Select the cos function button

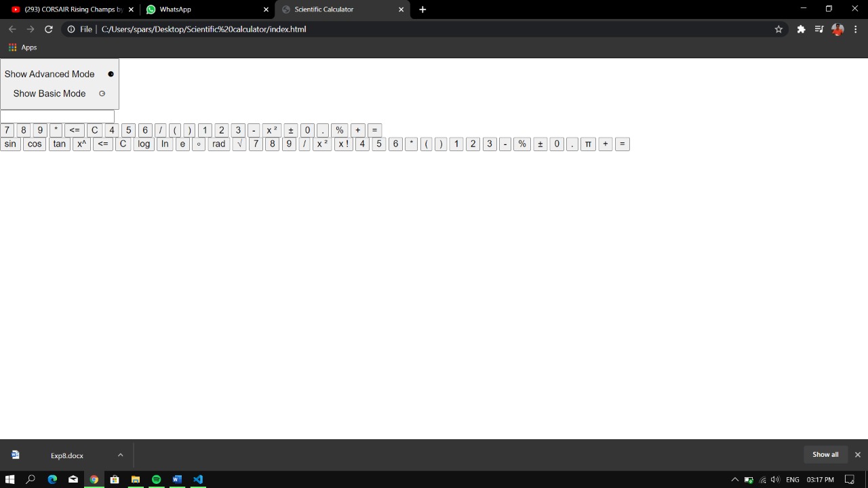(x=34, y=144)
